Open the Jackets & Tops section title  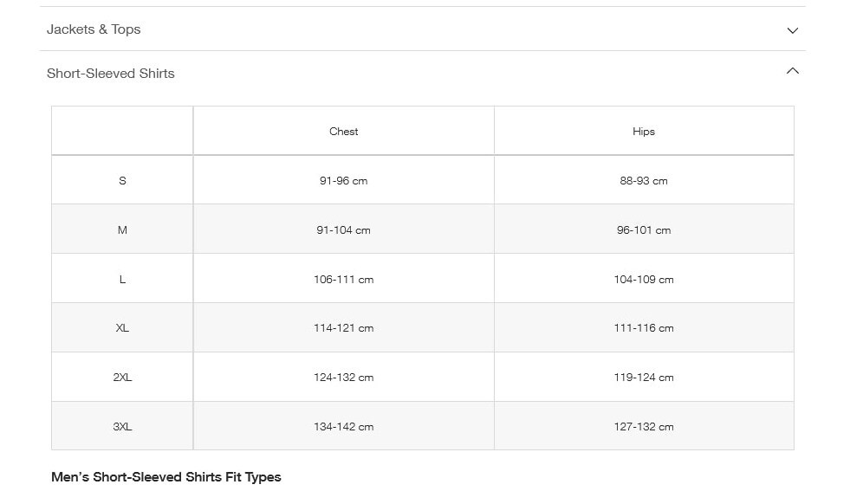94,29
